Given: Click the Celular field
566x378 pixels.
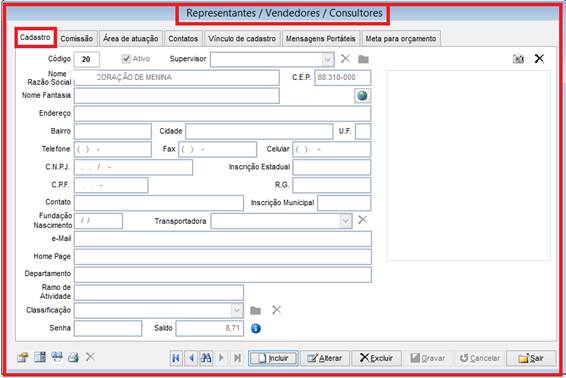Looking at the screenshot, I should click(331, 149).
